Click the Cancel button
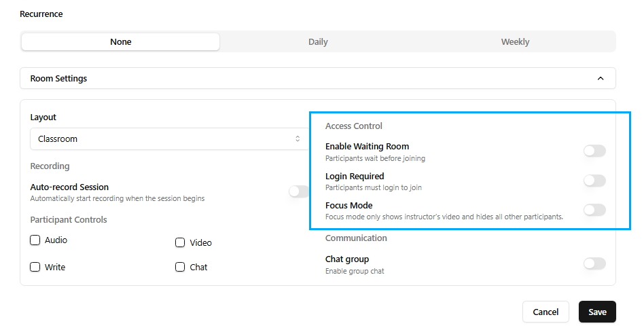644x330 pixels. click(545, 312)
